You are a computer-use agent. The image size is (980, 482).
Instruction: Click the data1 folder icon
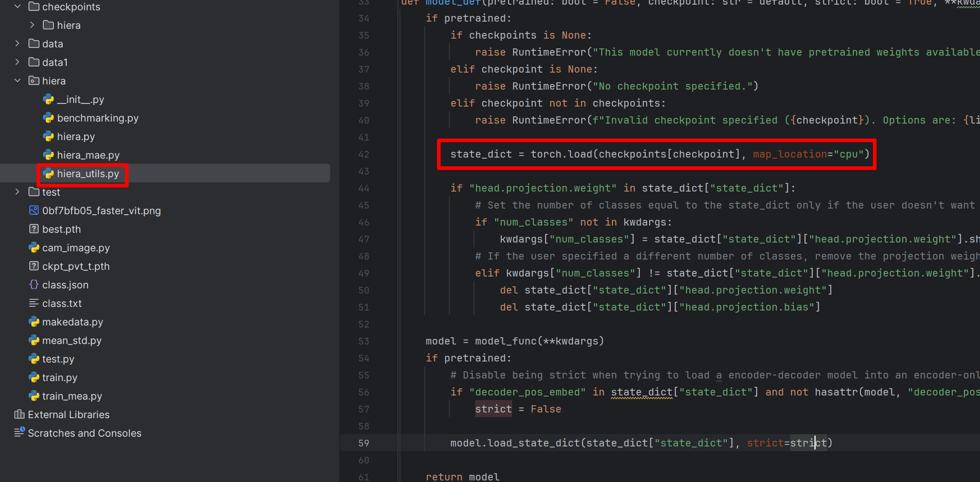(34, 62)
